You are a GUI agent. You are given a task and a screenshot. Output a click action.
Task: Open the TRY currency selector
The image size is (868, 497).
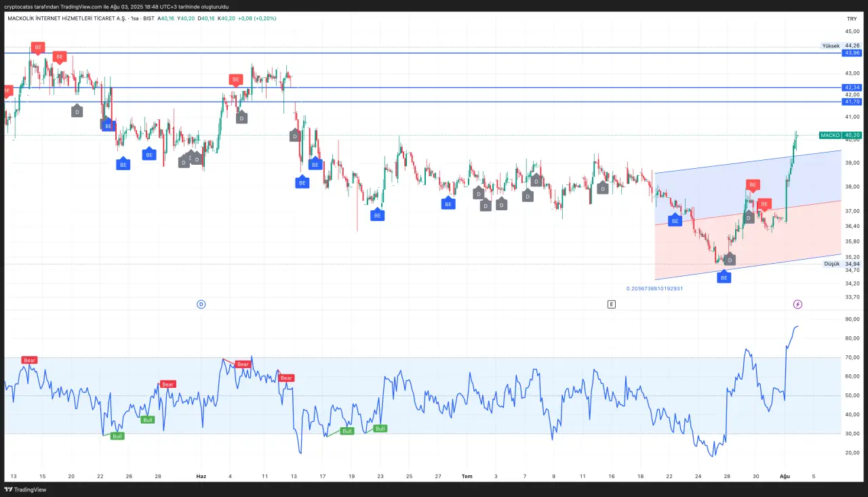tap(852, 19)
